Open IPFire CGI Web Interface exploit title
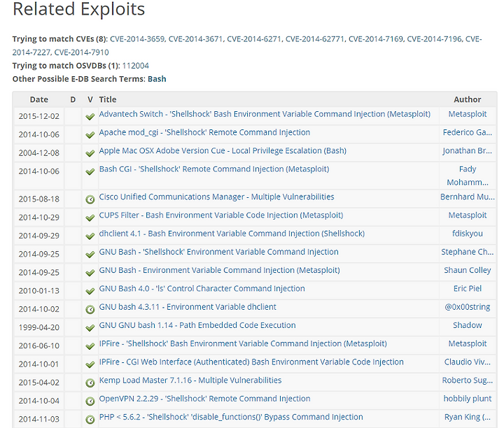Screen dimensions: 504x428 click(251, 362)
